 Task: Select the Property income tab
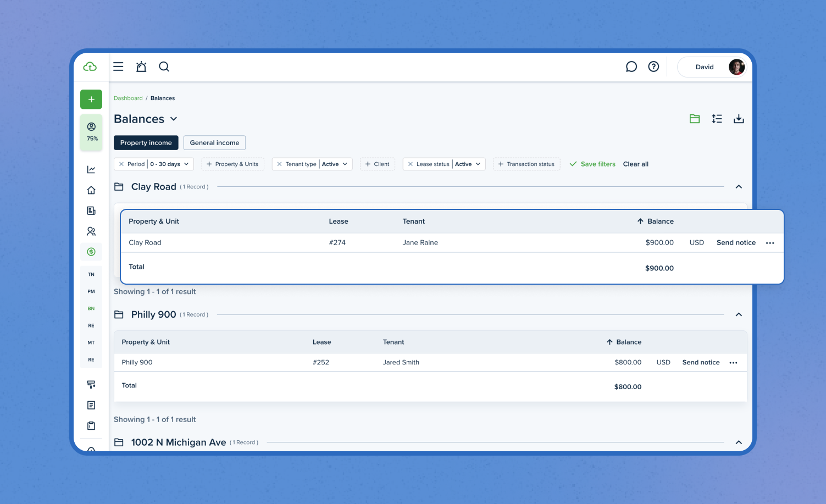(146, 143)
